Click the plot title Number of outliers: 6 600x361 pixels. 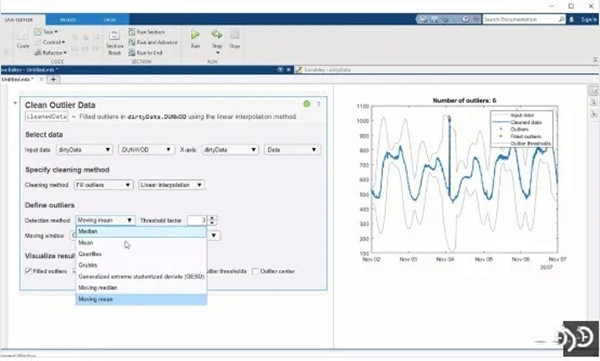coord(464,100)
